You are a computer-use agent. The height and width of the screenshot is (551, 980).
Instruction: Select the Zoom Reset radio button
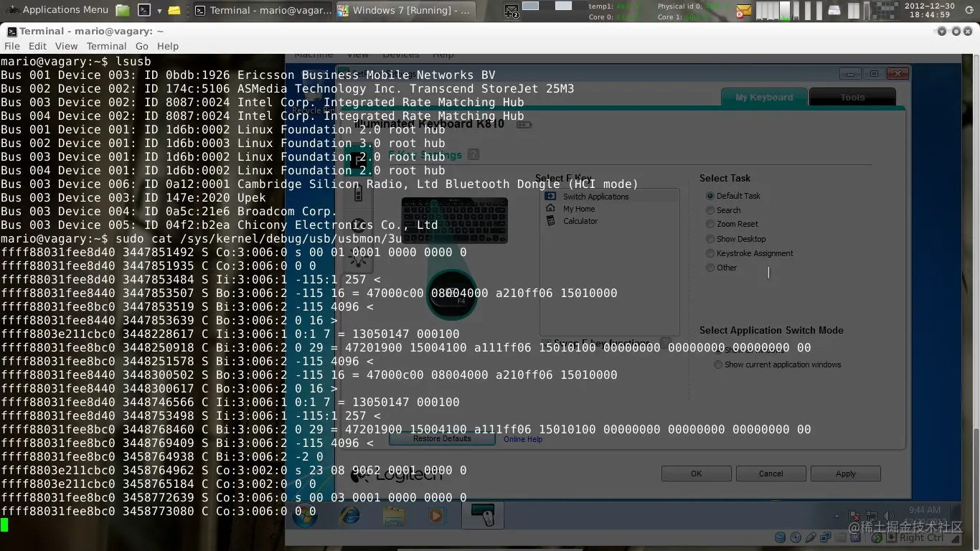pyautogui.click(x=710, y=224)
